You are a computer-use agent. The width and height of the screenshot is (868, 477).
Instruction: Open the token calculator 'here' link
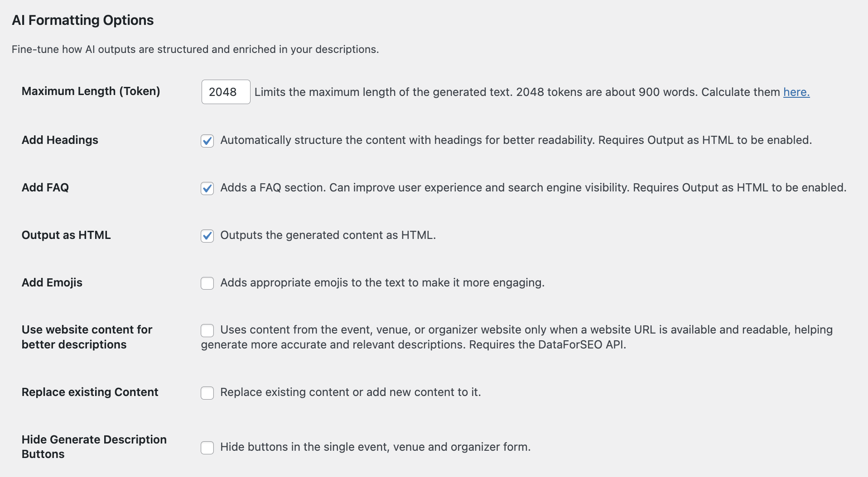[796, 92]
